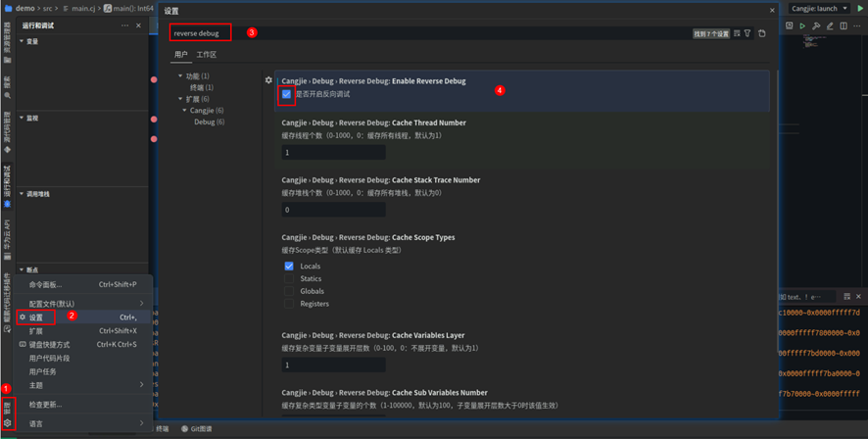
Task: Open the 语言 submenu
Action: (x=83, y=423)
